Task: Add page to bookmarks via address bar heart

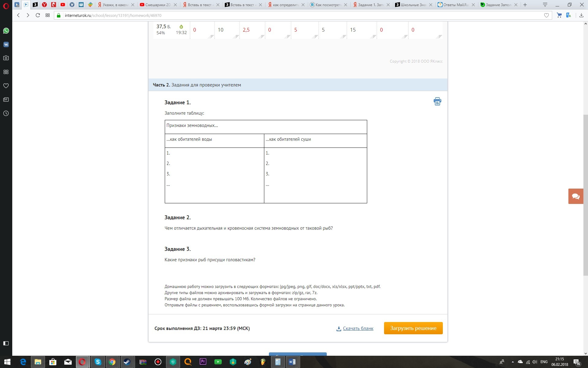Action: [546, 15]
